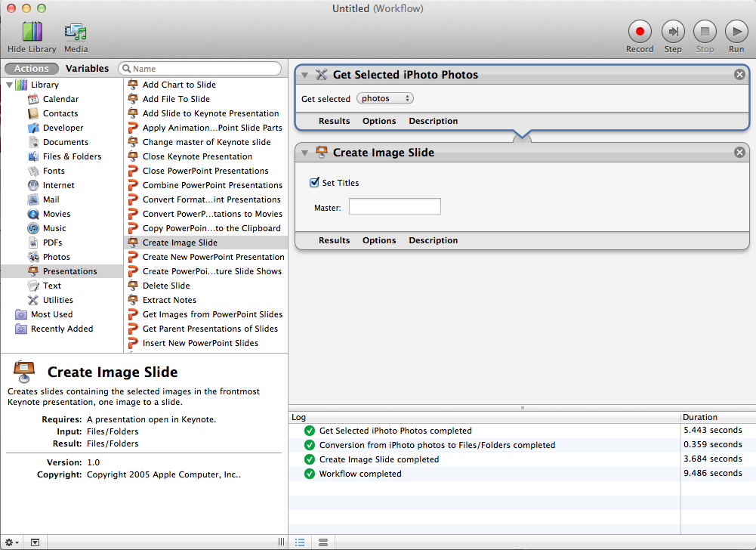Switch to the Actions tab
Viewport: 756px width, 550px height.
click(x=31, y=69)
